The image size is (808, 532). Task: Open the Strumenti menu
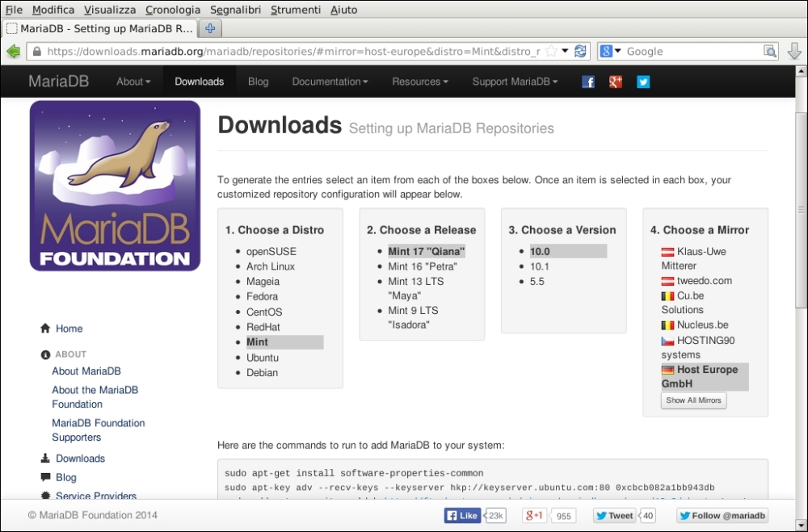tap(296, 9)
